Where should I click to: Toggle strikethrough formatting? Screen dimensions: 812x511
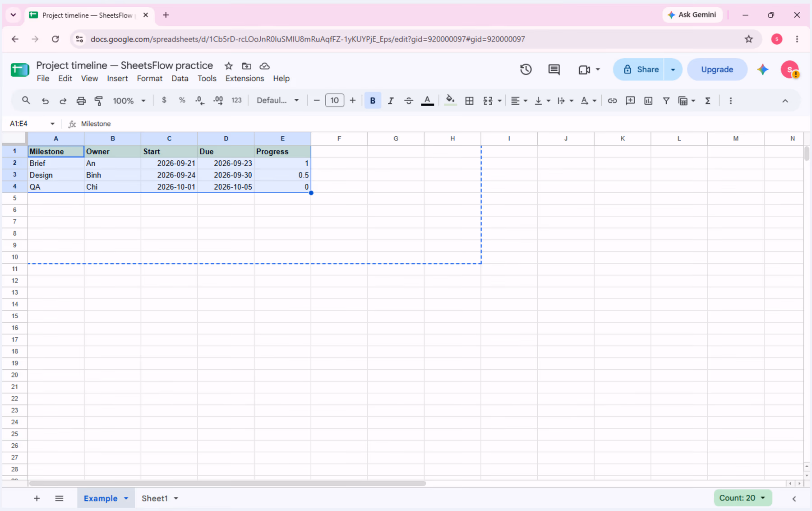409,101
